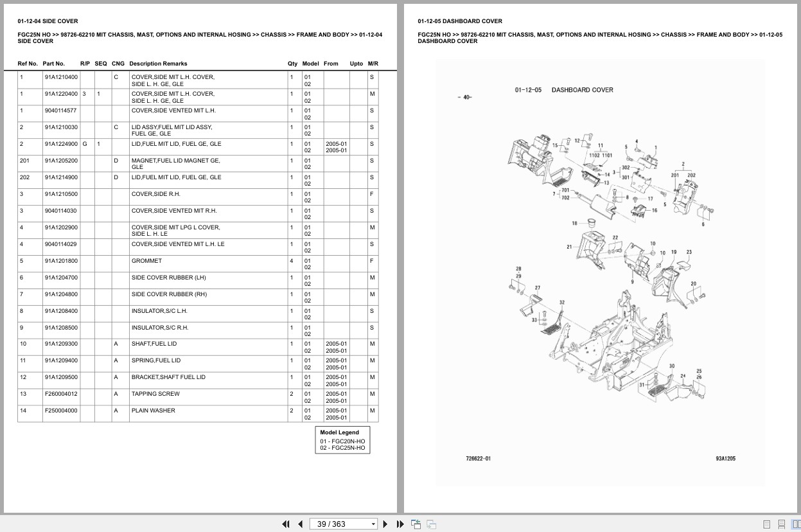Select part number 91A1209500
Image resolution: width=801 pixels, height=532 pixels.
coord(61,377)
